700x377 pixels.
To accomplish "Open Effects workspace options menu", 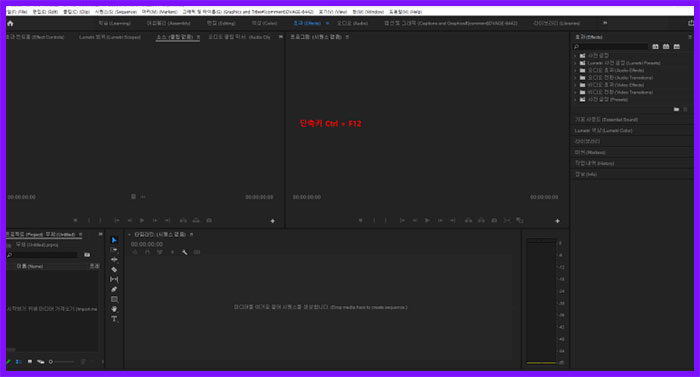I will (x=327, y=23).
